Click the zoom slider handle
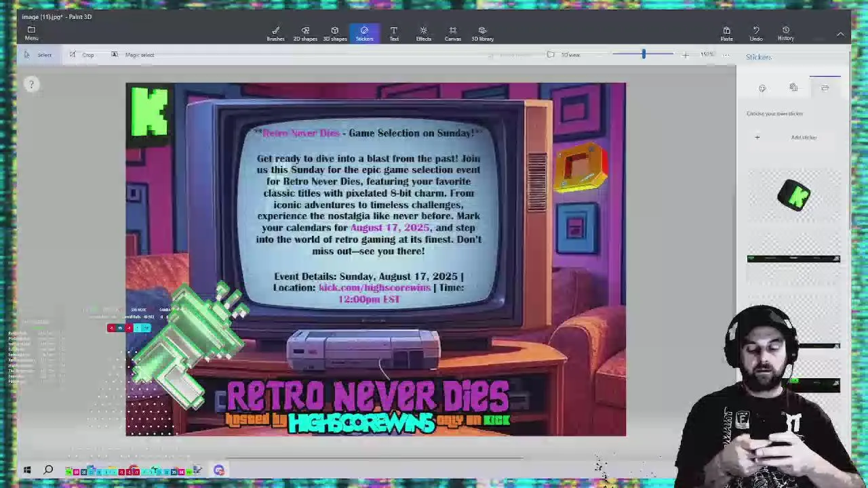This screenshot has width=868, height=488. (644, 54)
